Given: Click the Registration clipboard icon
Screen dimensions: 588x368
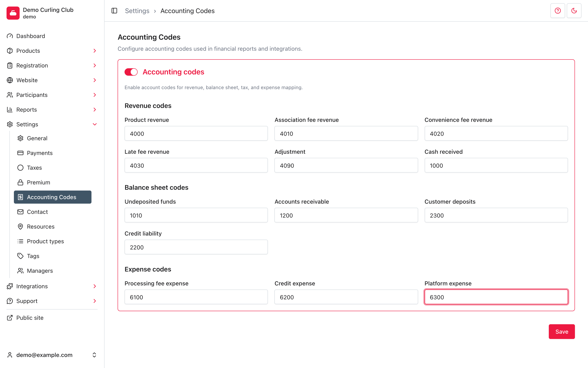Looking at the screenshot, I should tap(10, 65).
